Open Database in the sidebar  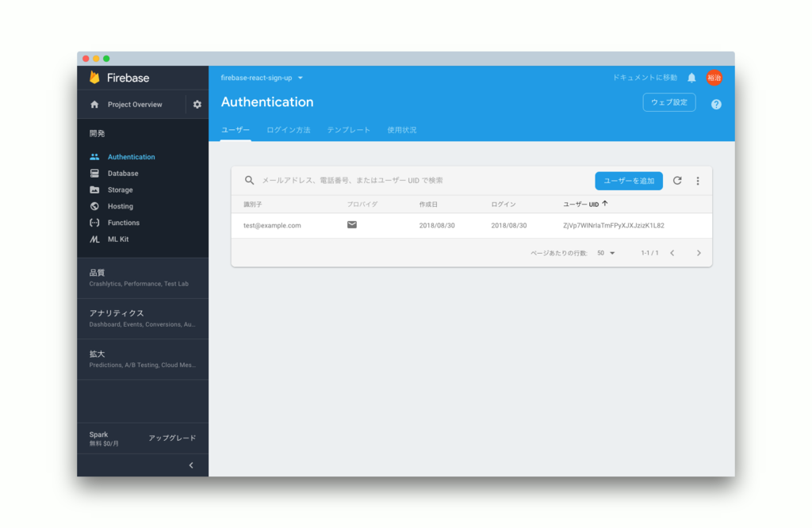click(x=123, y=174)
